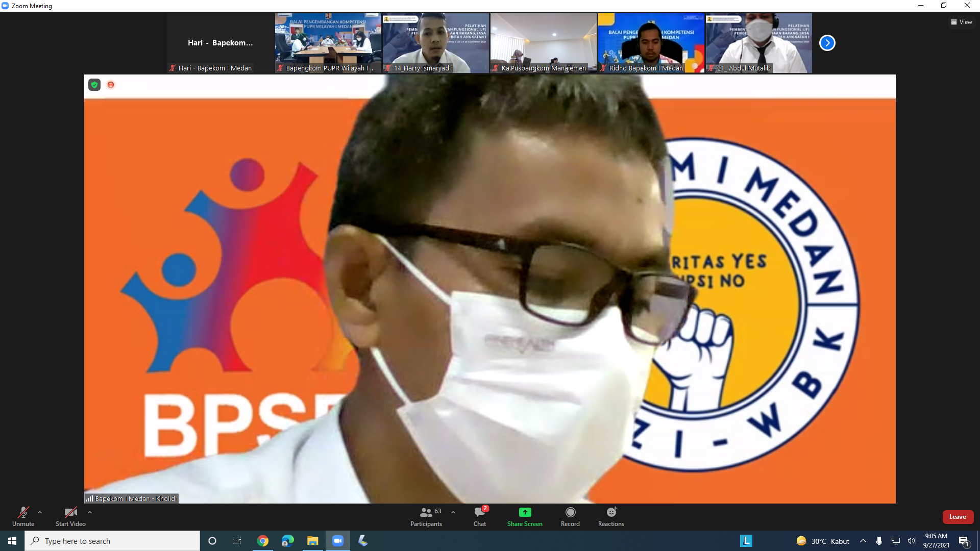Start Video camera button
Screen dimensions: 980x551
coord(70,516)
